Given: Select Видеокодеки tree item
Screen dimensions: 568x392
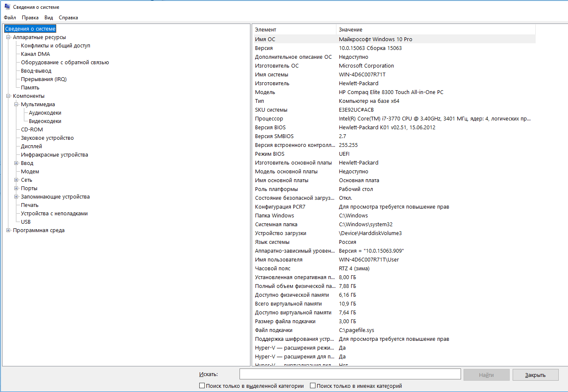Looking at the screenshot, I should [x=45, y=121].
